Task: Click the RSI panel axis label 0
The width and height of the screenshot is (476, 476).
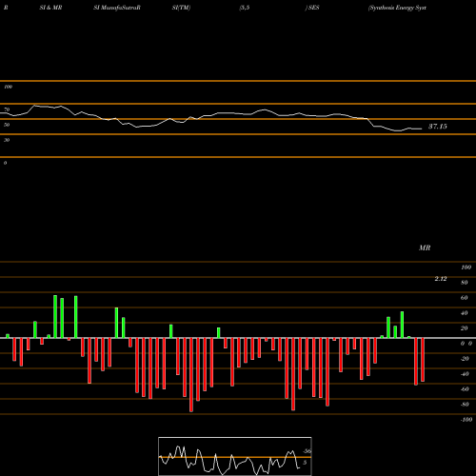Action: click(x=5, y=163)
